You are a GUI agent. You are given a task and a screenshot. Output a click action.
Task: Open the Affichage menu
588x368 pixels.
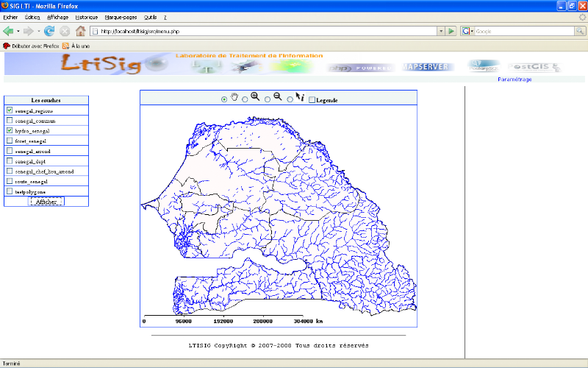(57, 16)
